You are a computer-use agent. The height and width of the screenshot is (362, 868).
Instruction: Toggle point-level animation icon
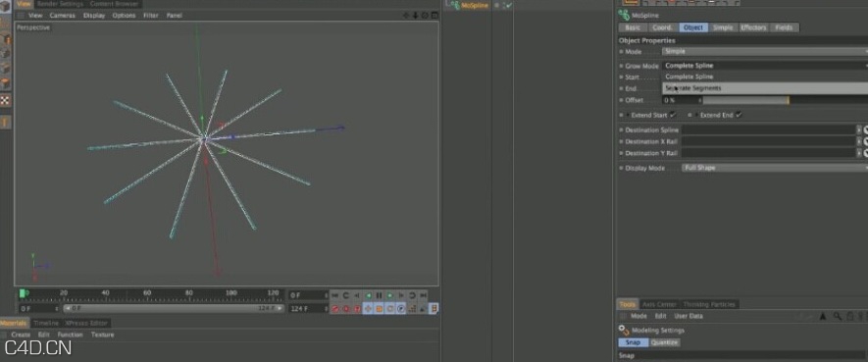click(412, 308)
